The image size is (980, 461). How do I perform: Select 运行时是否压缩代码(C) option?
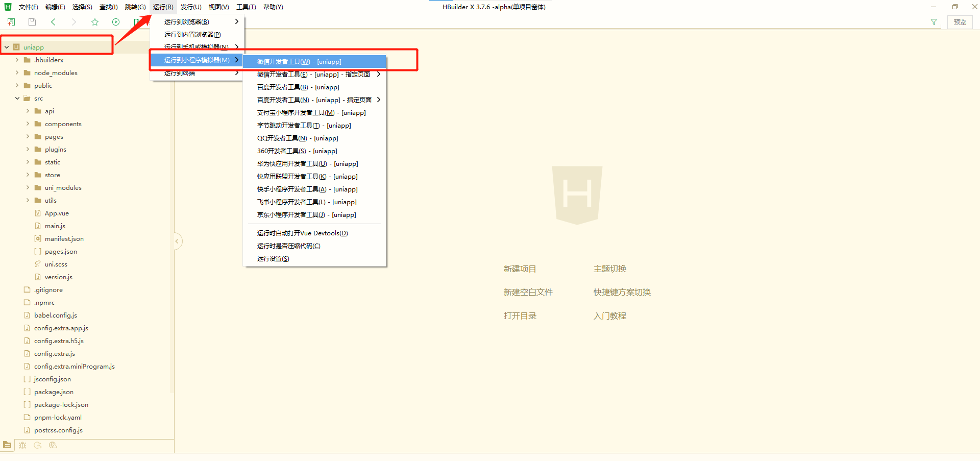click(314, 246)
